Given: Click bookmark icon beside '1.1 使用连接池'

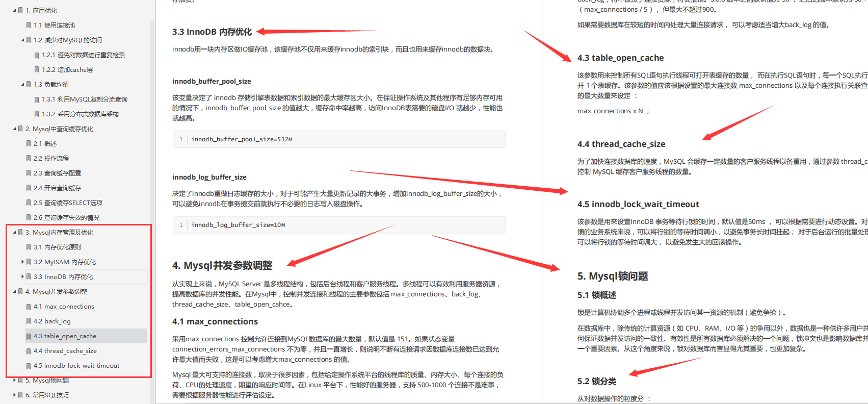Looking at the screenshot, I should pyautogui.click(x=29, y=25).
